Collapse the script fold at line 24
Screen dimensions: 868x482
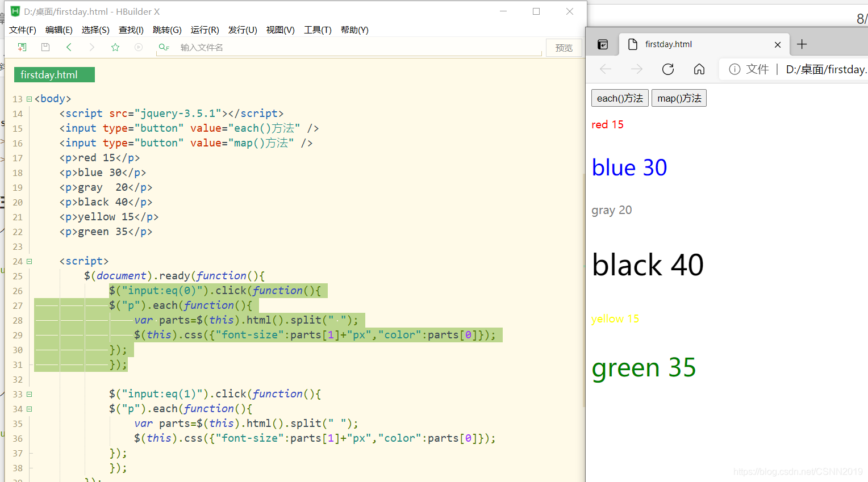(29, 261)
